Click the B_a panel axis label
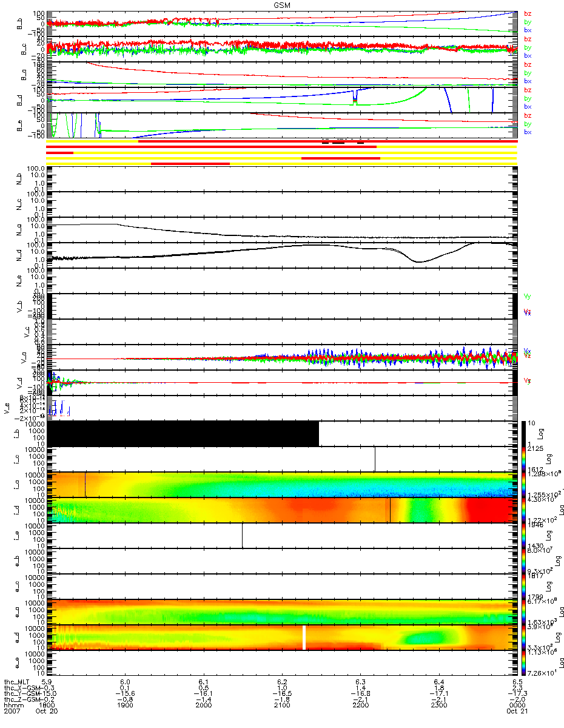Screen dimensions: 564x728 tap(24, 74)
